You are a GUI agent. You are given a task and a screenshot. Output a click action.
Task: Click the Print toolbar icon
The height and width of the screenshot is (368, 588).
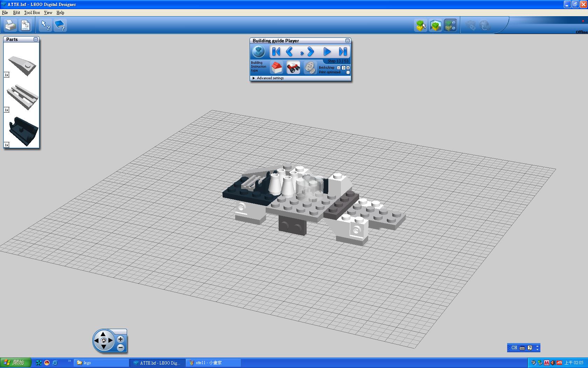[10, 25]
